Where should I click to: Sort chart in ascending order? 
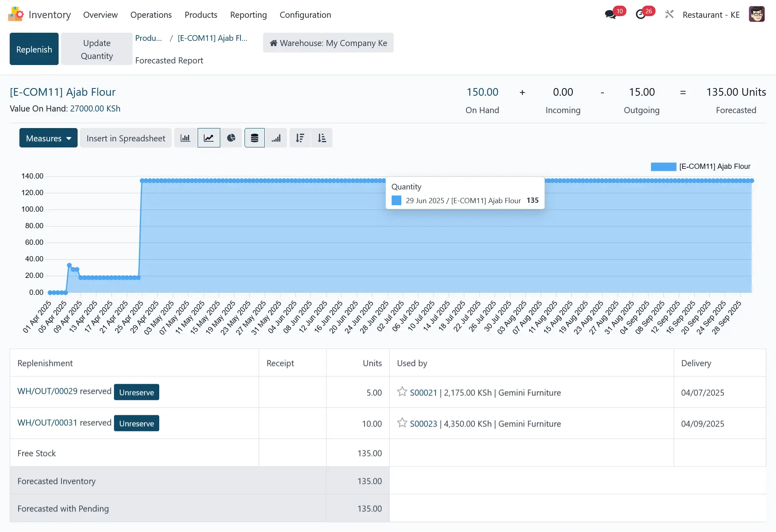coord(322,138)
